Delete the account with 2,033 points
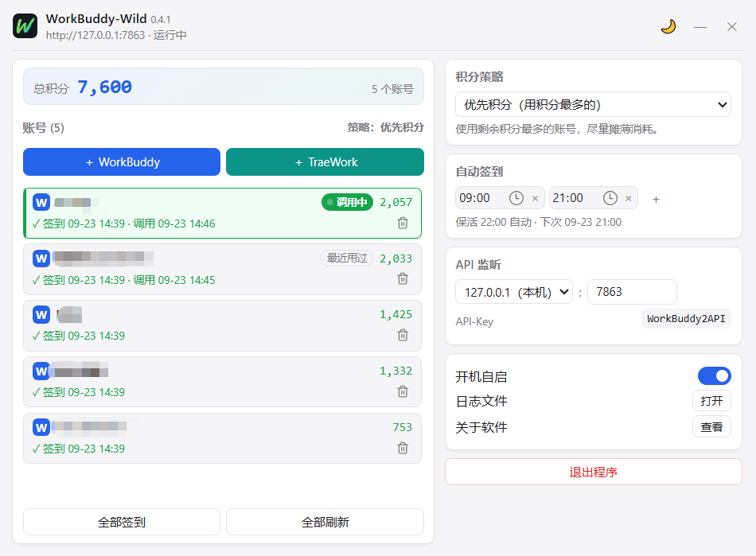 tap(403, 278)
